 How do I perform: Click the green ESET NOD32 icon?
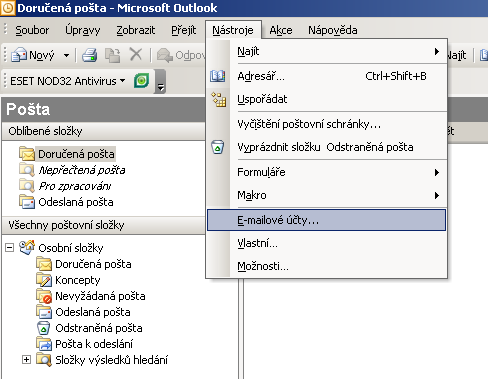(142, 81)
